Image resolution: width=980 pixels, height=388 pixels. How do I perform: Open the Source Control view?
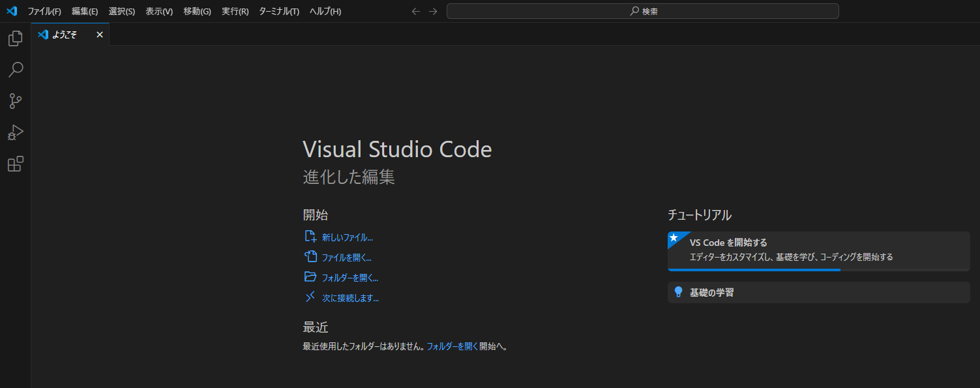point(14,101)
